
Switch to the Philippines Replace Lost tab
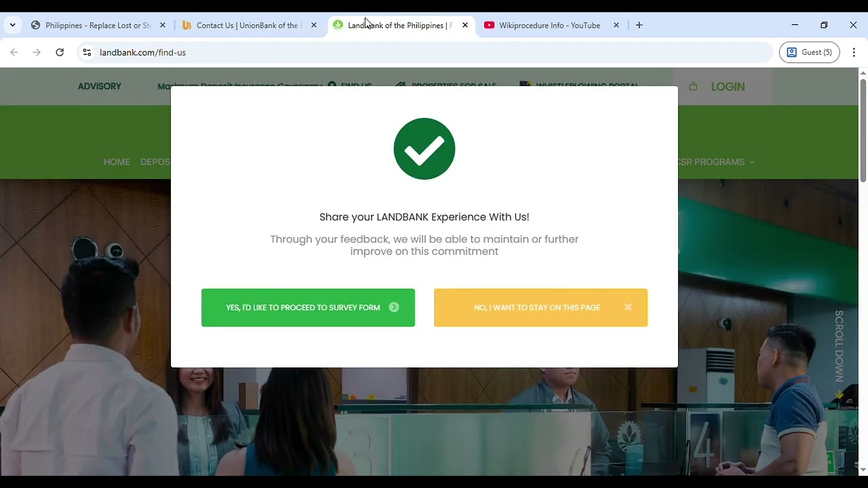coord(100,25)
